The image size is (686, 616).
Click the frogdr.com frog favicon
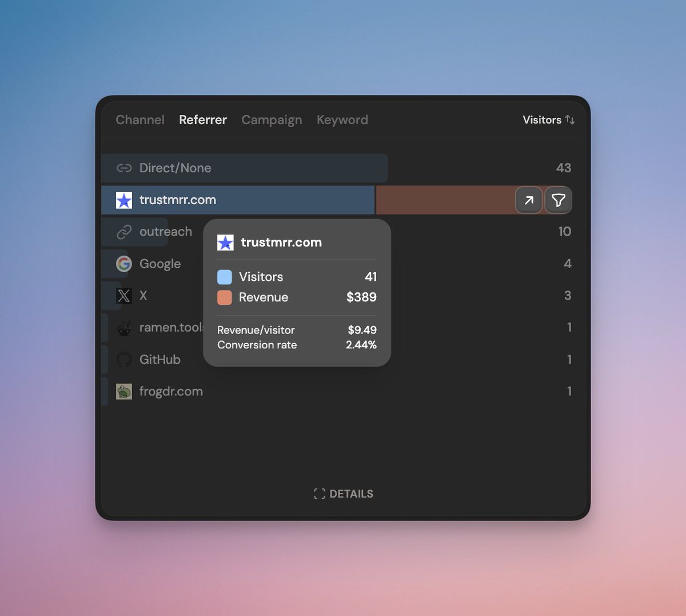point(124,391)
